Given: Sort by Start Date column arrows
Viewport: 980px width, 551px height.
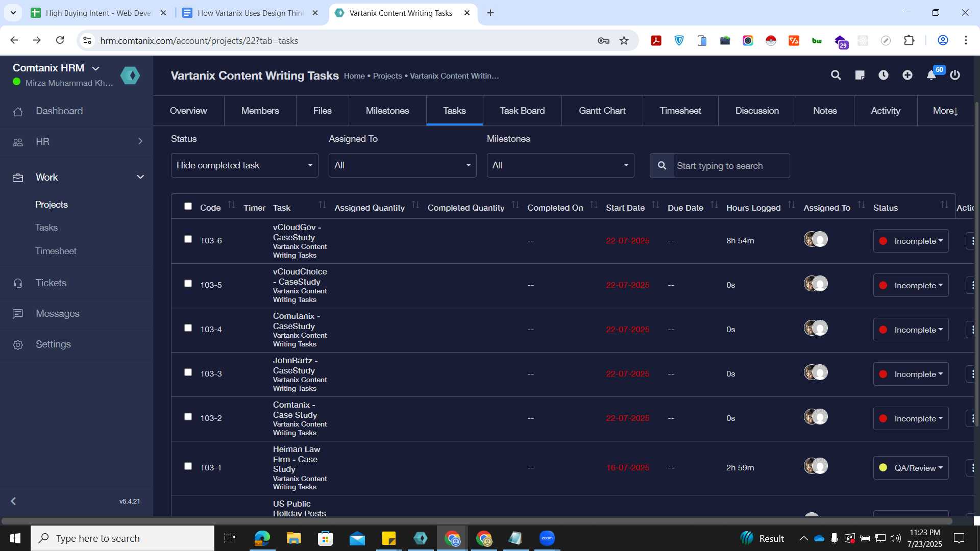Looking at the screenshot, I should 655,205.
